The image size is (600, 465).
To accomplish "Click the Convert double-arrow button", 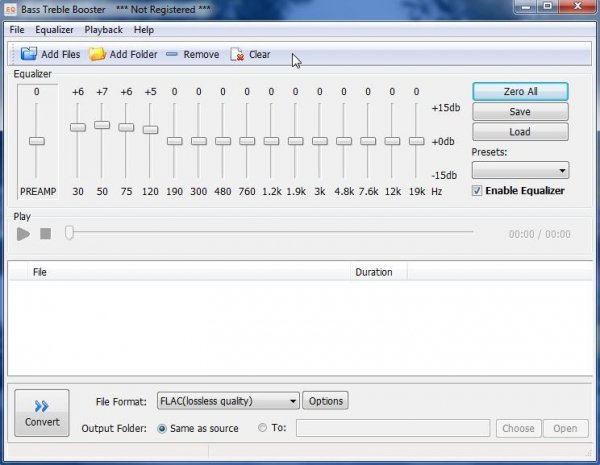I will point(42,413).
